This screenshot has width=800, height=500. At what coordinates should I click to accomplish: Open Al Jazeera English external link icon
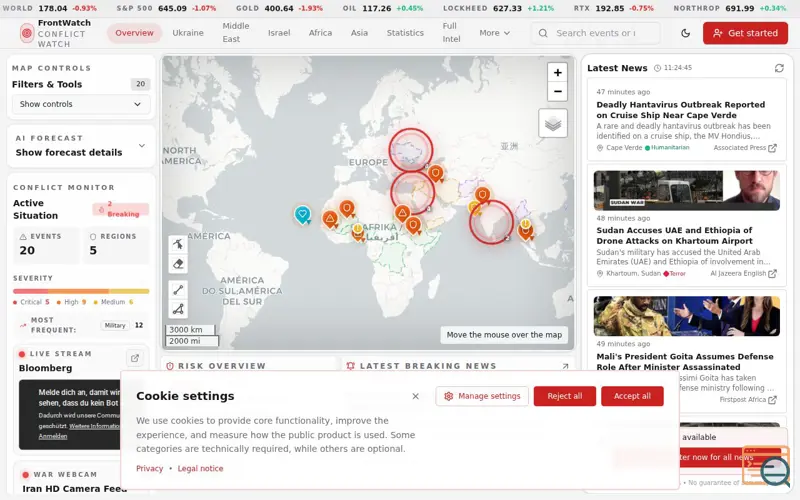pyautogui.click(x=772, y=274)
